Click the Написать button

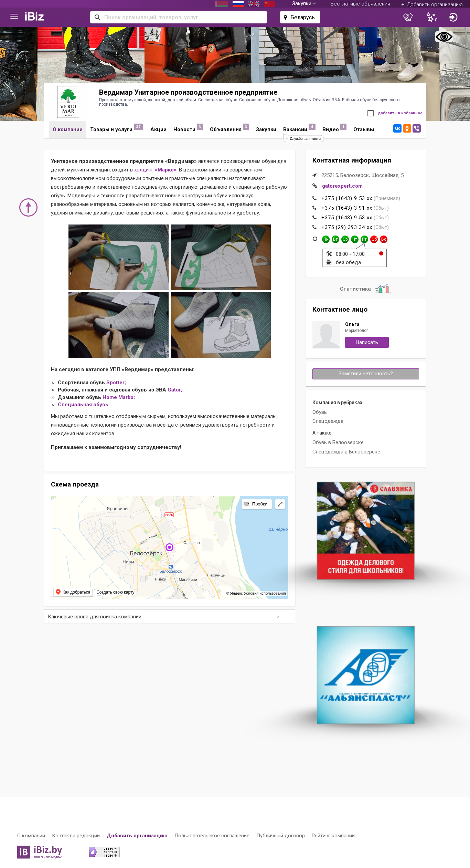[x=367, y=342]
